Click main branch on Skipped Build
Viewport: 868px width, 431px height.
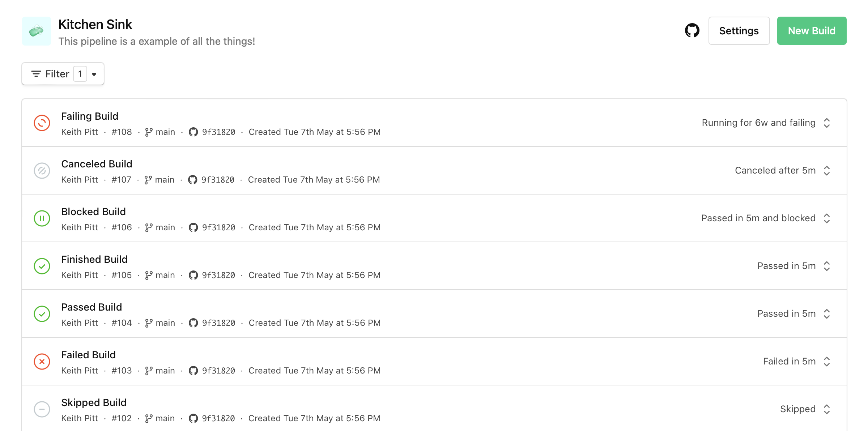165,419
